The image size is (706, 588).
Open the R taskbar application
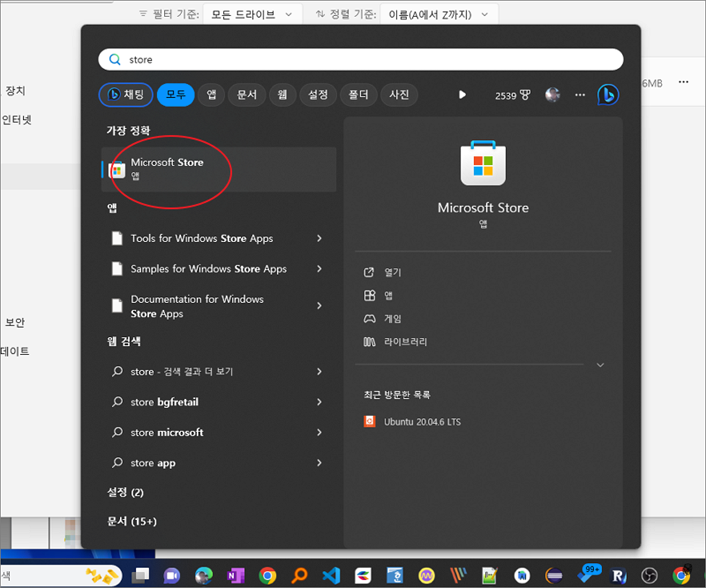618,576
